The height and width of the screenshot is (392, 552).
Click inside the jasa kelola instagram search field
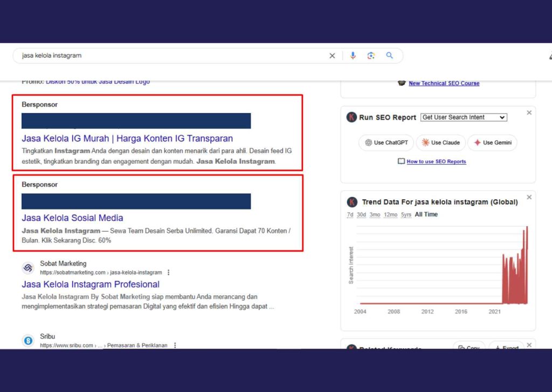pyautogui.click(x=108, y=55)
